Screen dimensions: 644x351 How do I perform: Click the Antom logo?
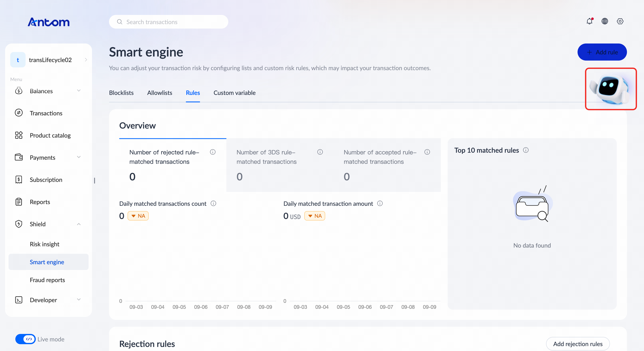[x=49, y=22]
